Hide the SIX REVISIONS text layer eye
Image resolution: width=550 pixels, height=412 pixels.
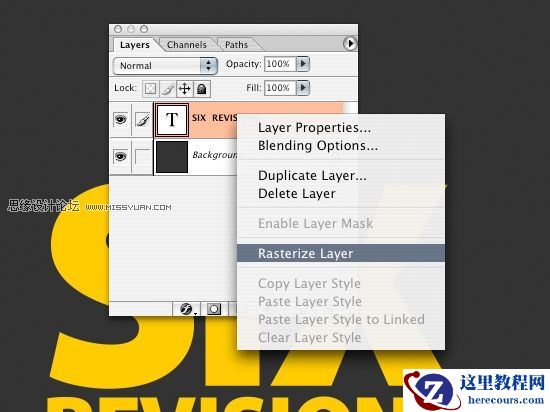(x=120, y=120)
